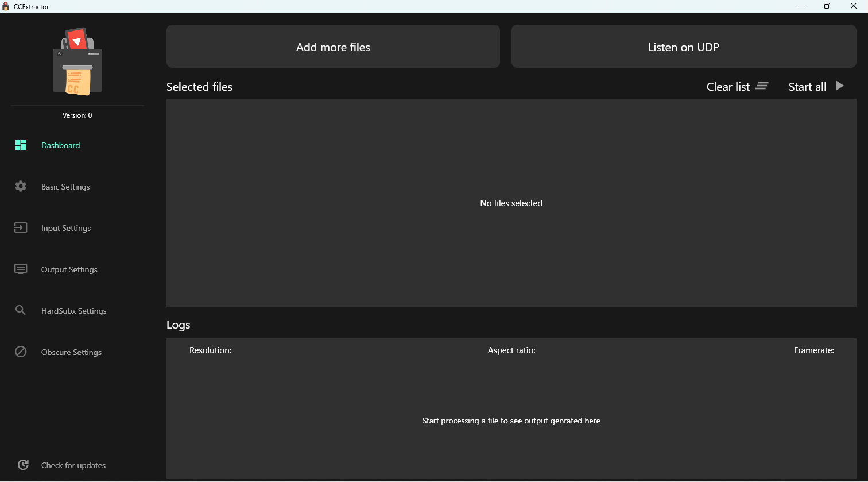Viewport: 868px width, 482px height.
Task: Click the Start all play triangle icon
Action: [x=840, y=86]
